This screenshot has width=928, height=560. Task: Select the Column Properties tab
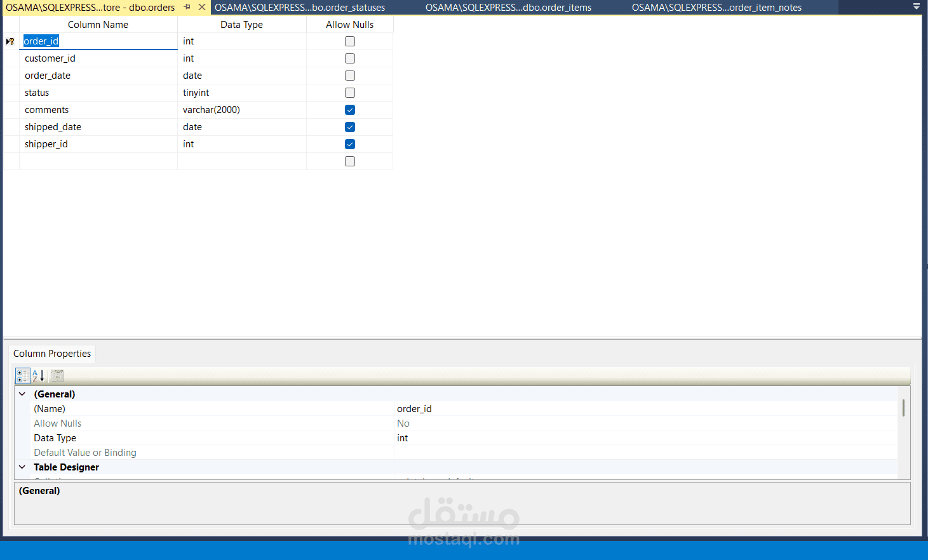[x=52, y=354]
